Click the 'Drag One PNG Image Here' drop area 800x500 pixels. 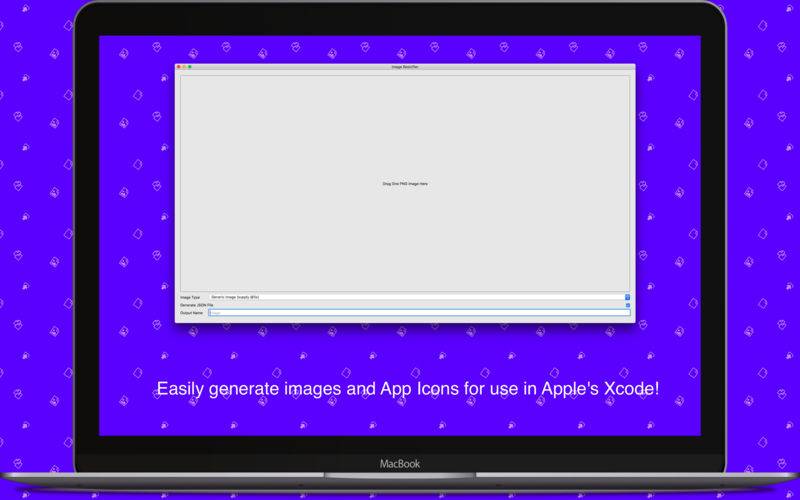[405, 184]
